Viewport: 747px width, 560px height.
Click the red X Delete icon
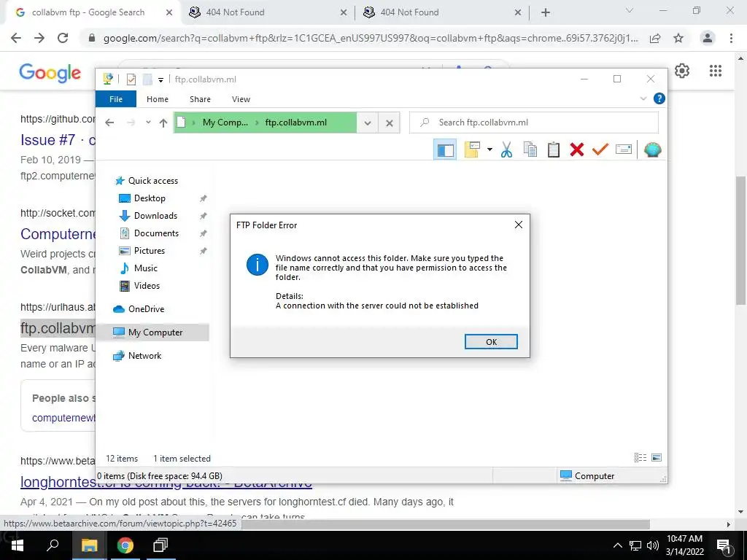577,150
